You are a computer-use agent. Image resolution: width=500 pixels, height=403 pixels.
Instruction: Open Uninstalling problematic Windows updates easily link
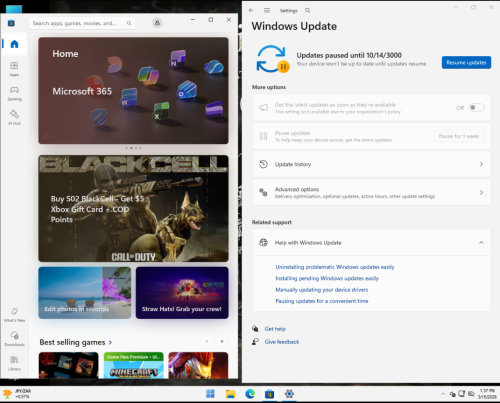pyautogui.click(x=335, y=267)
